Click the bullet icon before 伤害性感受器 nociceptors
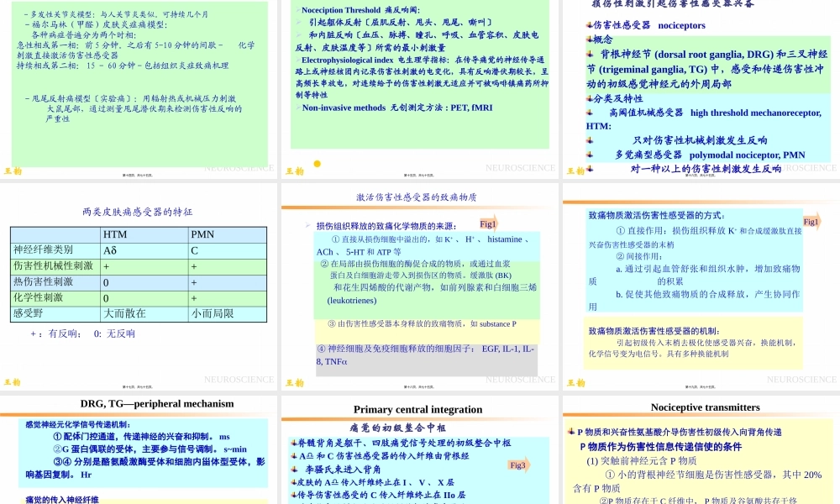Screen dimensions: 840x504 click(588, 25)
